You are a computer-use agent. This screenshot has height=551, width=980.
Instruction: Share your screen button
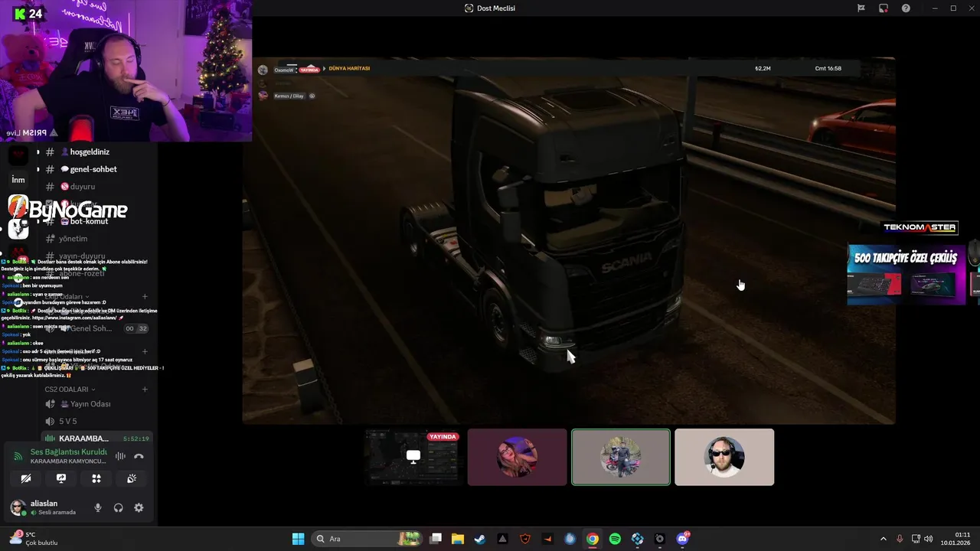click(61, 478)
